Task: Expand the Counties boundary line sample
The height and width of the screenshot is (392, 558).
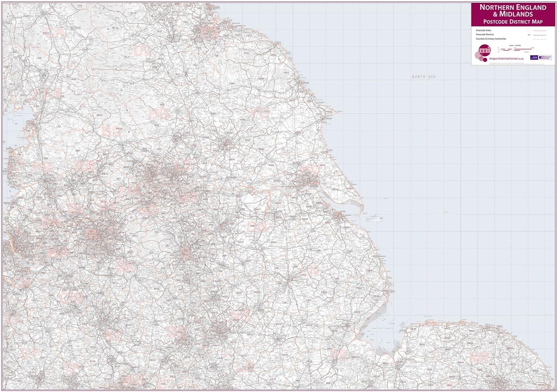Action: 539,39
